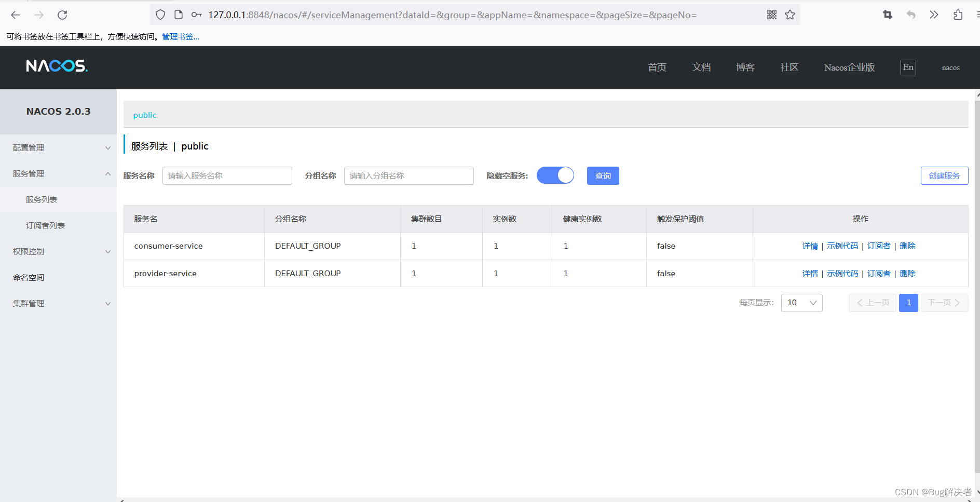Viewport: 980px width, 502px height.
Task: Click the 创建服务 button
Action: click(945, 175)
